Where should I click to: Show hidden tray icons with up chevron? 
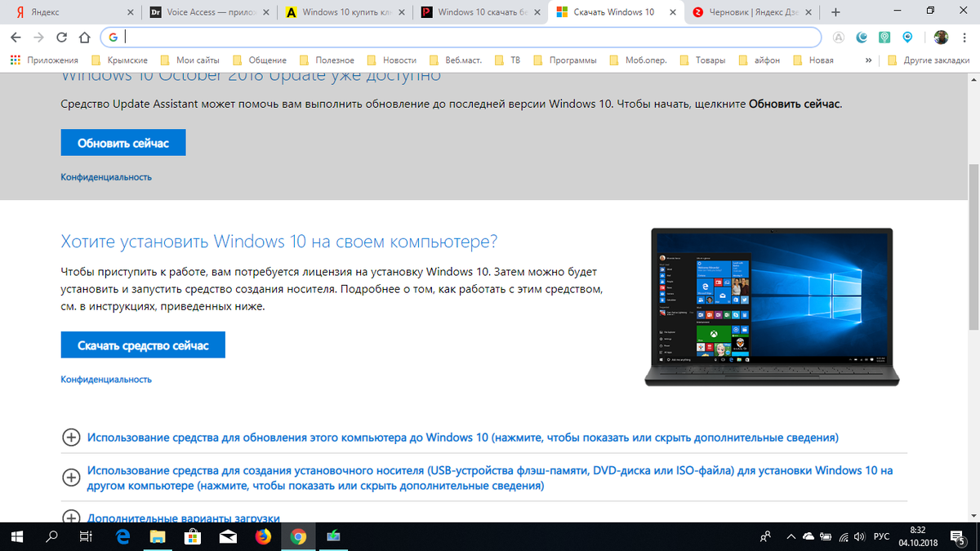(791, 536)
